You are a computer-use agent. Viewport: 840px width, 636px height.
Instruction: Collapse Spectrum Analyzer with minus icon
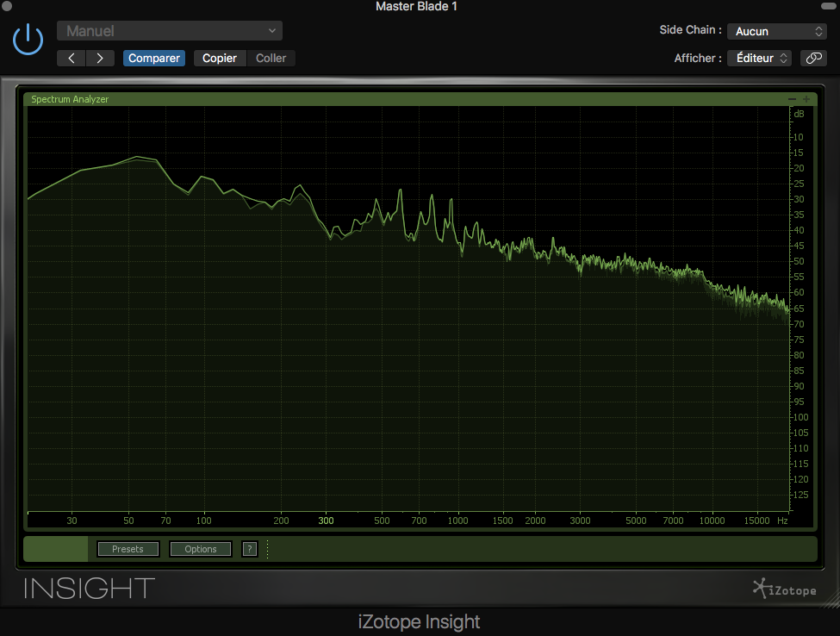(792, 99)
